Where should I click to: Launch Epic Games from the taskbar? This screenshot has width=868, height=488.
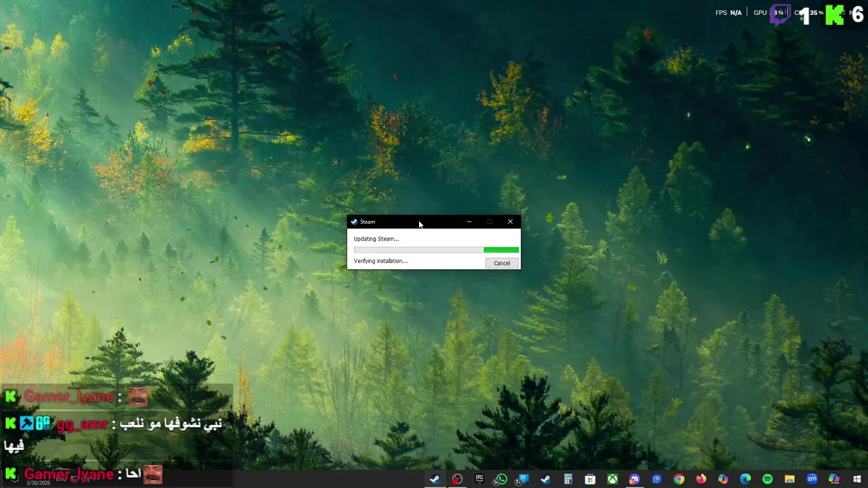479,479
